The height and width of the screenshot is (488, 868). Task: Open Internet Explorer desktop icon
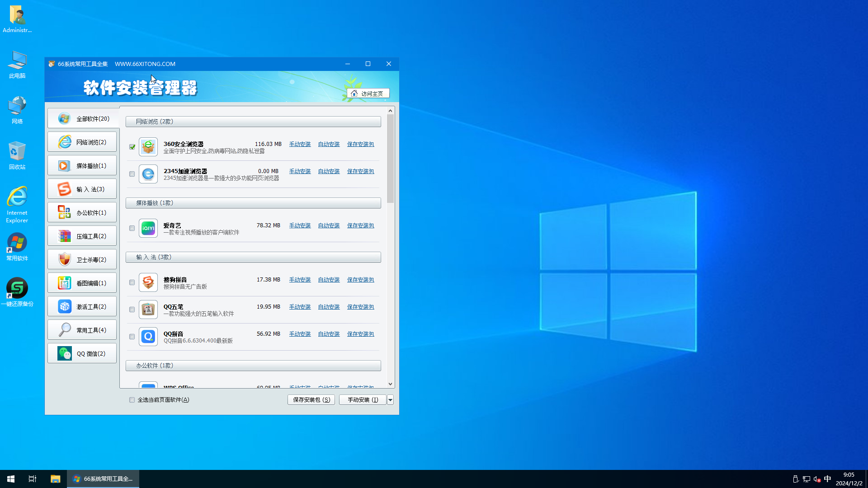click(17, 205)
